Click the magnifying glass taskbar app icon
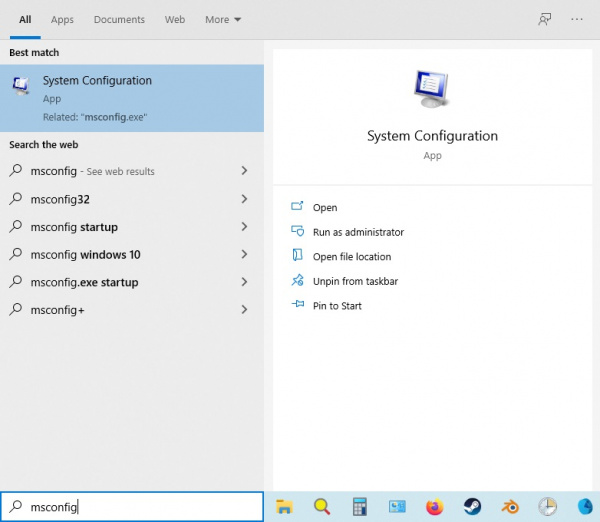 pyautogui.click(x=322, y=507)
